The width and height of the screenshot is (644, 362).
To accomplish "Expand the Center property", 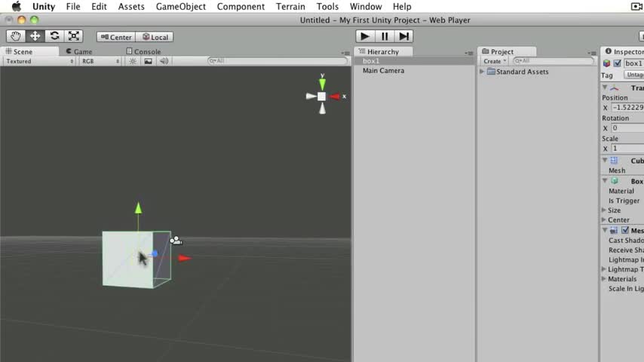I will (604, 219).
